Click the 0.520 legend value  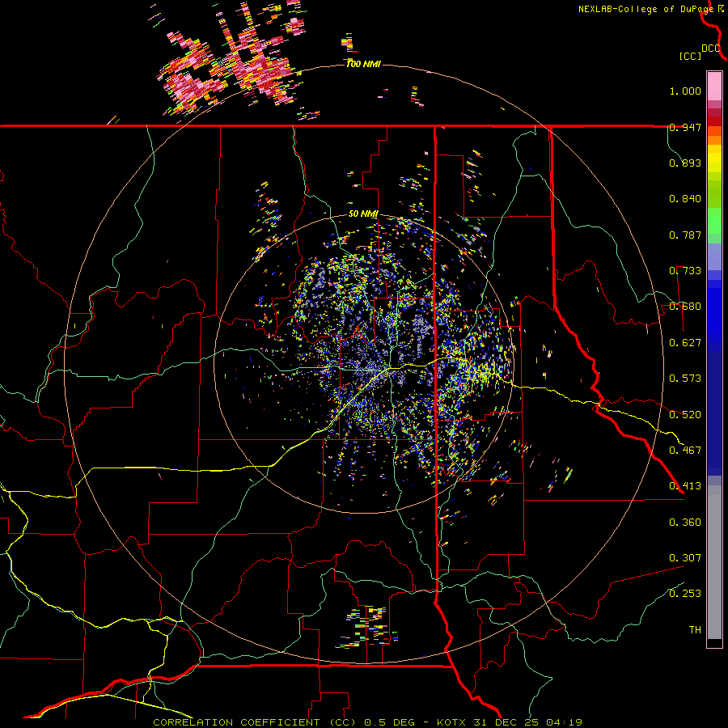click(685, 415)
